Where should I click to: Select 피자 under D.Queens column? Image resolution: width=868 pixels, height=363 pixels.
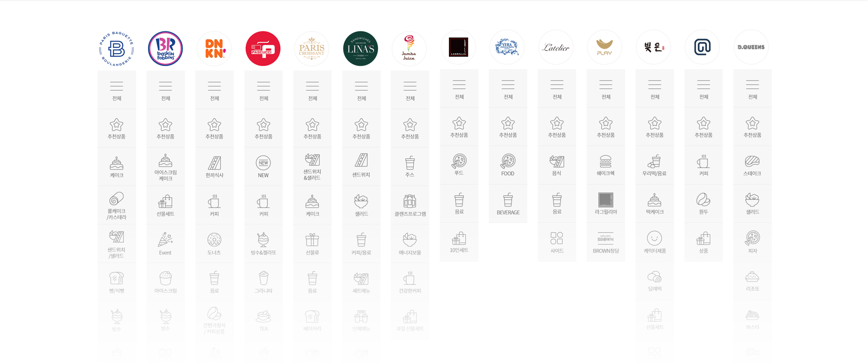coord(752,242)
